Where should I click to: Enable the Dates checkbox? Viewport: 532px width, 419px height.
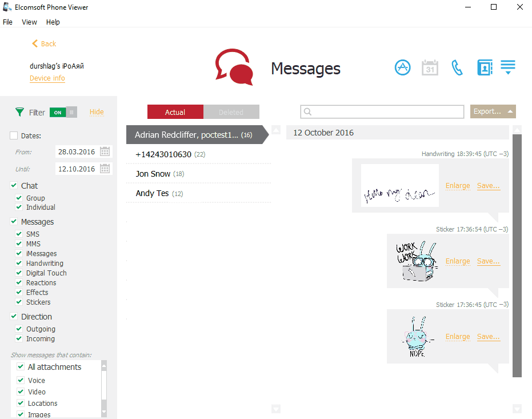click(14, 135)
